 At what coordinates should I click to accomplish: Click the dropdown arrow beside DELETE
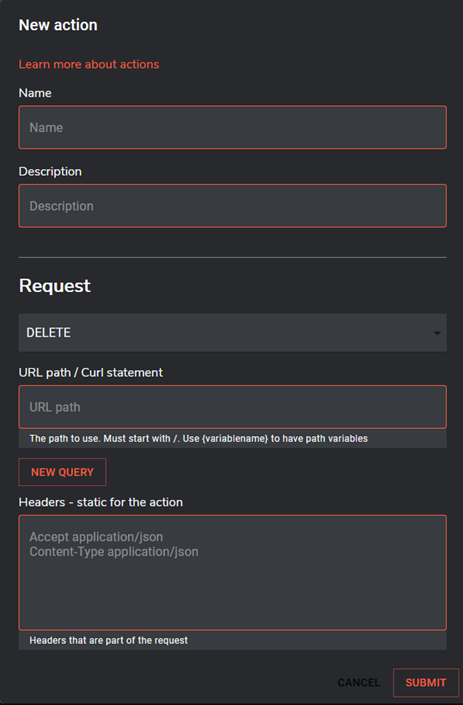[x=437, y=333]
